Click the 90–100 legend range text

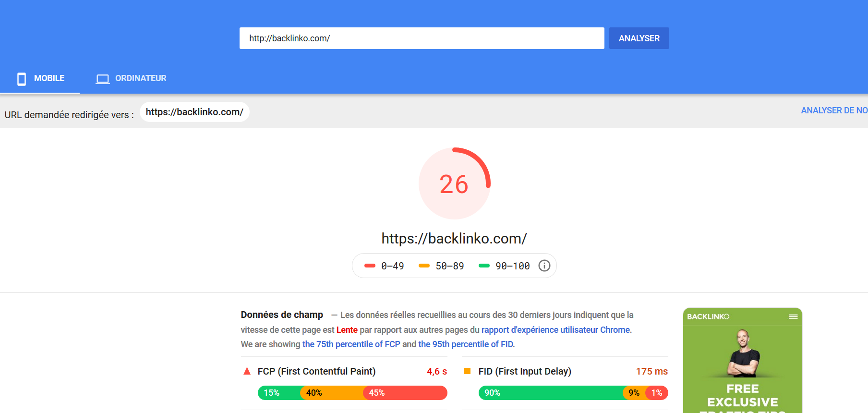coord(513,266)
